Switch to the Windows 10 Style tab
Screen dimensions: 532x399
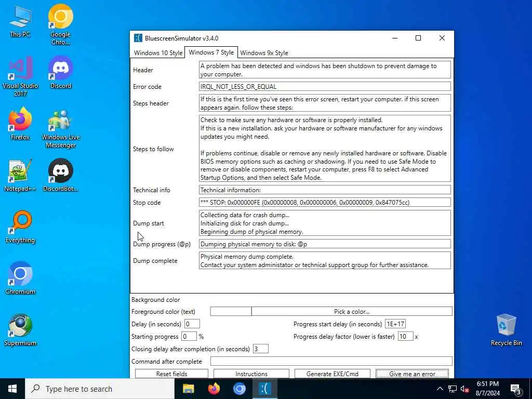point(158,53)
